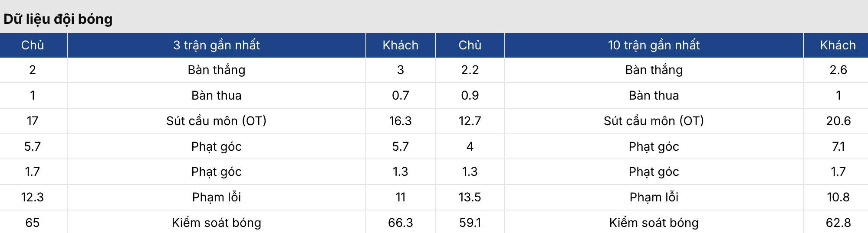Select the 62.8 possession value
Viewport: 868px width, 233px height.
(x=838, y=223)
